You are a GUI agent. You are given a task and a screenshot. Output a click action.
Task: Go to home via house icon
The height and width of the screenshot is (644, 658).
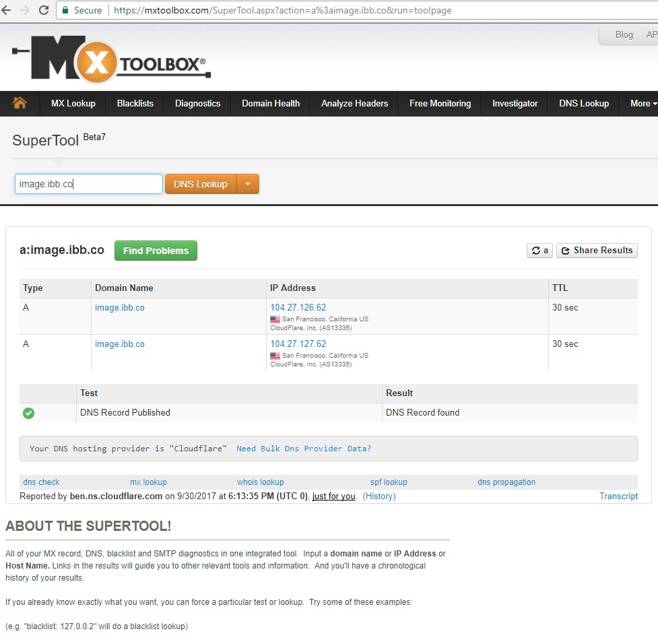(x=20, y=103)
